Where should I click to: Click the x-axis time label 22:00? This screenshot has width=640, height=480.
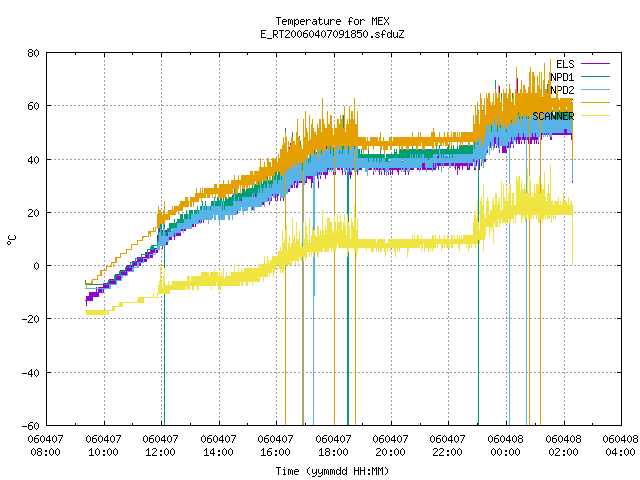[x=448, y=452]
